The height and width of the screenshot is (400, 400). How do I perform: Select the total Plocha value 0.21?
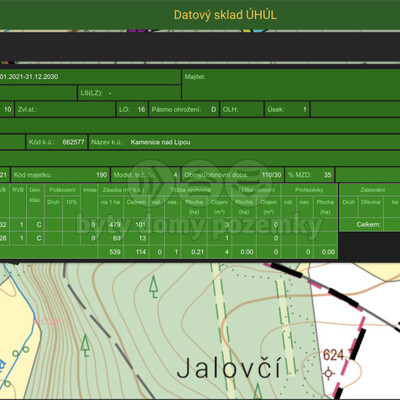tap(197, 252)
